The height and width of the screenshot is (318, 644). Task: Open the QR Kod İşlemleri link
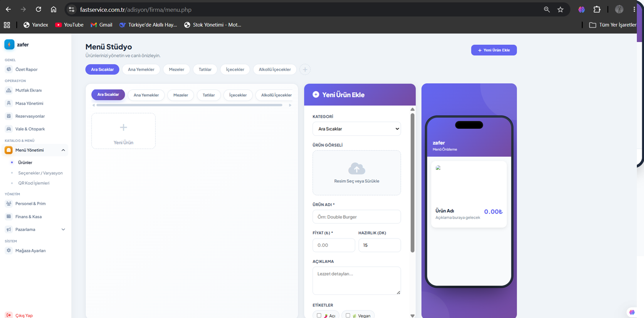tap(34, 183)
